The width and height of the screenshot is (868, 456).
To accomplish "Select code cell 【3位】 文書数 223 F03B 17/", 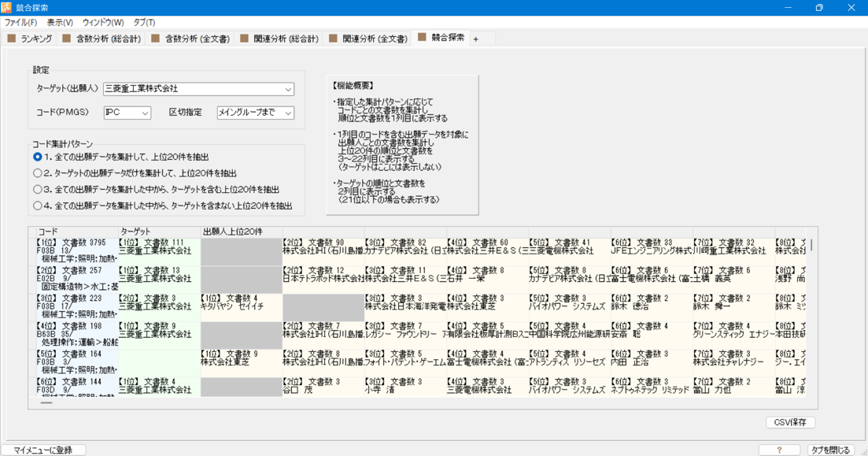I will [x=77, y=307].
